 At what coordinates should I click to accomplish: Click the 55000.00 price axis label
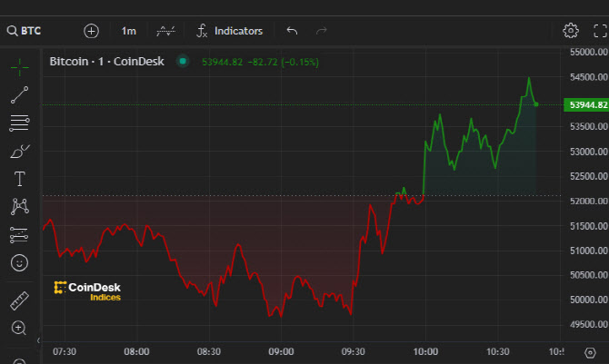(x=588, y=52)
